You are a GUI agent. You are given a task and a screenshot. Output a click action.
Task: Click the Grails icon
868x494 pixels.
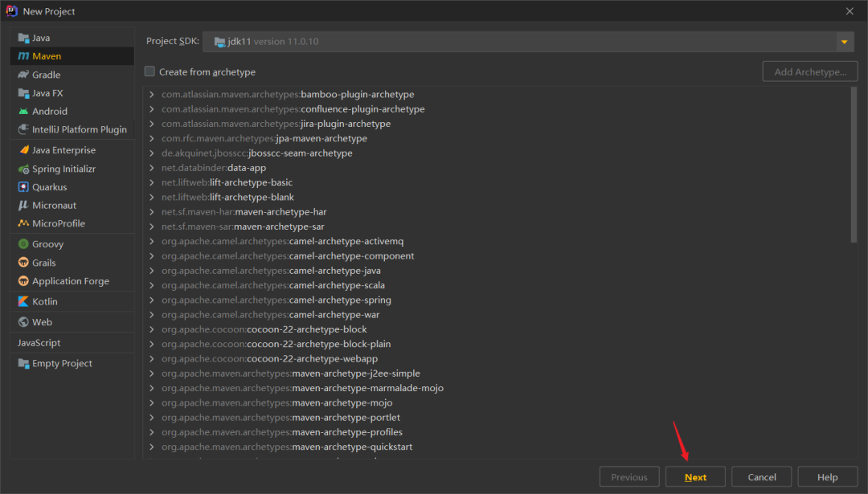[x=23, y=262]
